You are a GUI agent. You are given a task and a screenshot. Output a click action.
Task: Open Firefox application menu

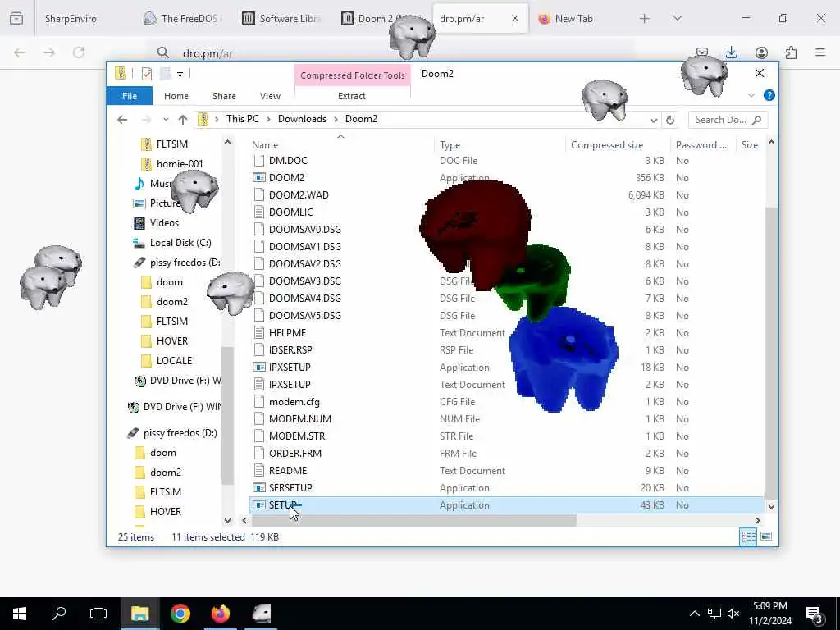point(820,52)
